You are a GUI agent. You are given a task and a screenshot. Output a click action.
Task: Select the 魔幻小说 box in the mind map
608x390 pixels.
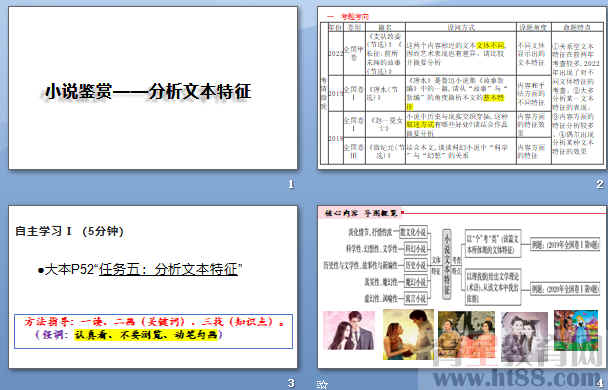415,282
